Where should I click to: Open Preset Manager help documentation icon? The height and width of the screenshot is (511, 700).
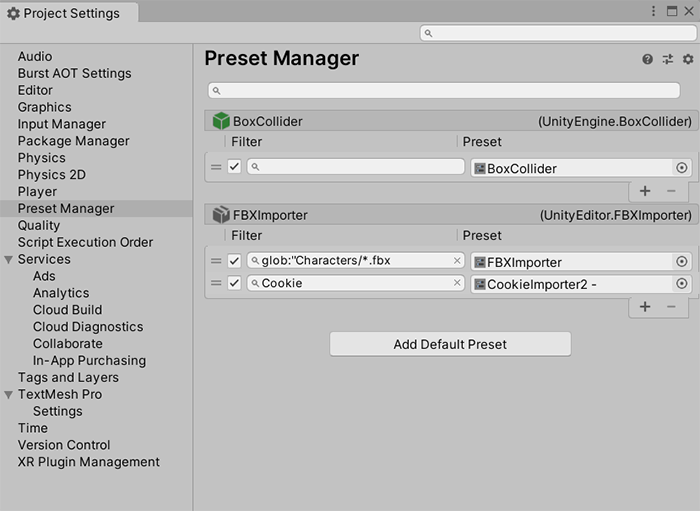(x=648, y=60)
